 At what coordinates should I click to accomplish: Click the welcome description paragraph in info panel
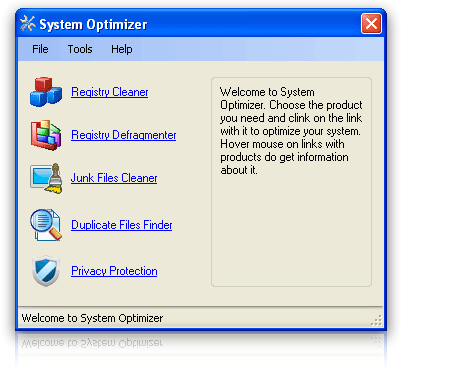pyautogui.click(x=291, y=131)
